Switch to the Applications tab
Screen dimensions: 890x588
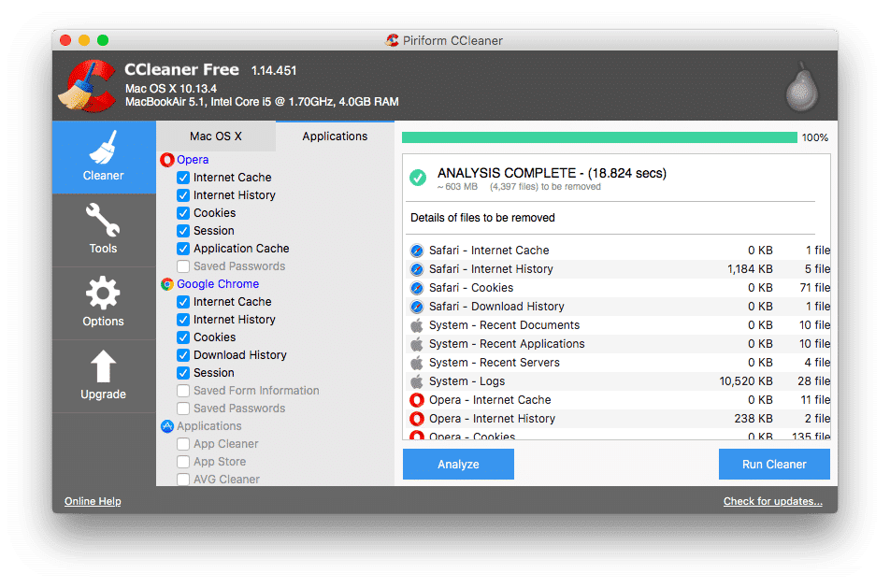click(x=335, y=136)
